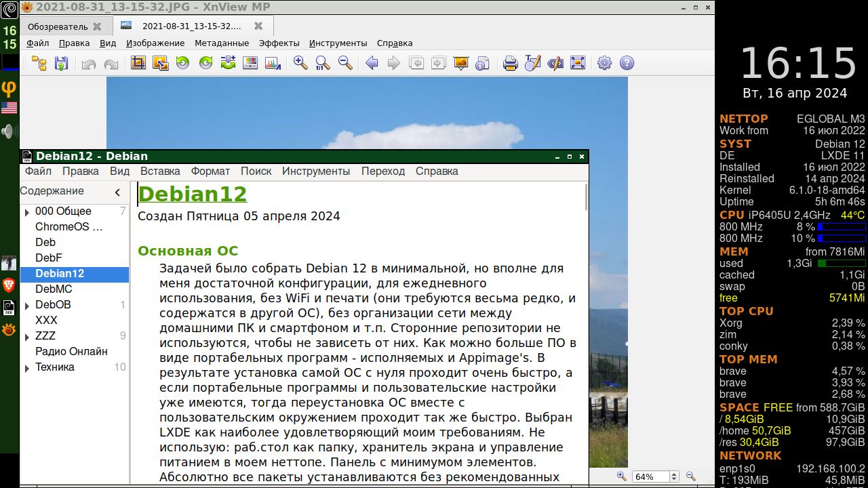Increase zoom with the 64% spinner arrow
This screenshot has height=488, width=868.
[674, 474]
